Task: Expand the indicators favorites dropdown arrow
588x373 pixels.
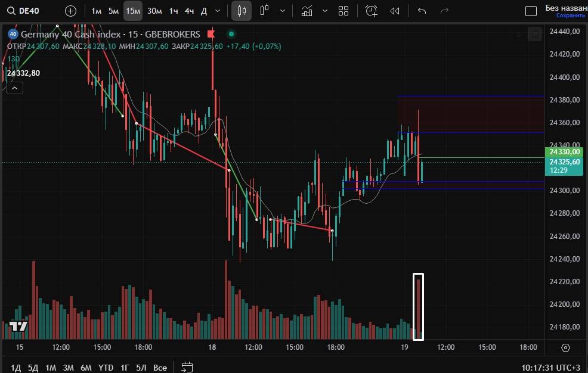Action: pyautogui.click(x=324, y=11)
